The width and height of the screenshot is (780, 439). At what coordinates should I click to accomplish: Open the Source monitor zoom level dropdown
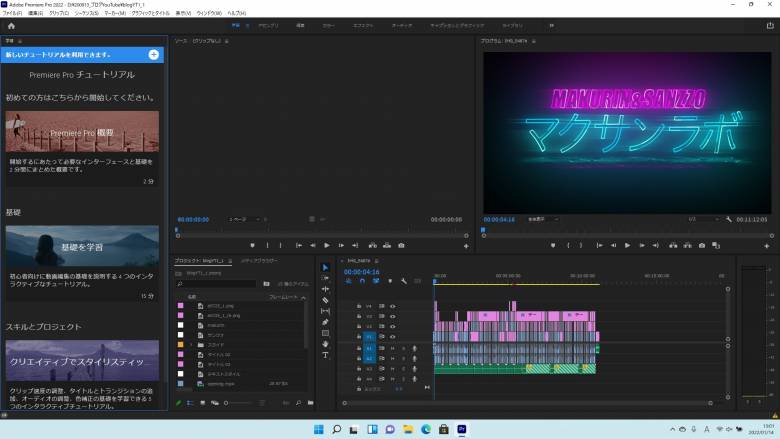tap(244, 219)
